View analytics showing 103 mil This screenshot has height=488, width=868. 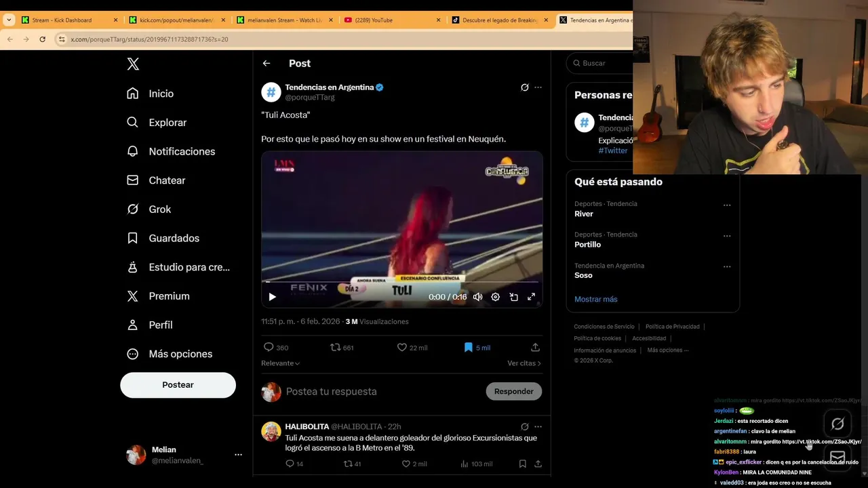pyautogui.click(x=476, y=464)
